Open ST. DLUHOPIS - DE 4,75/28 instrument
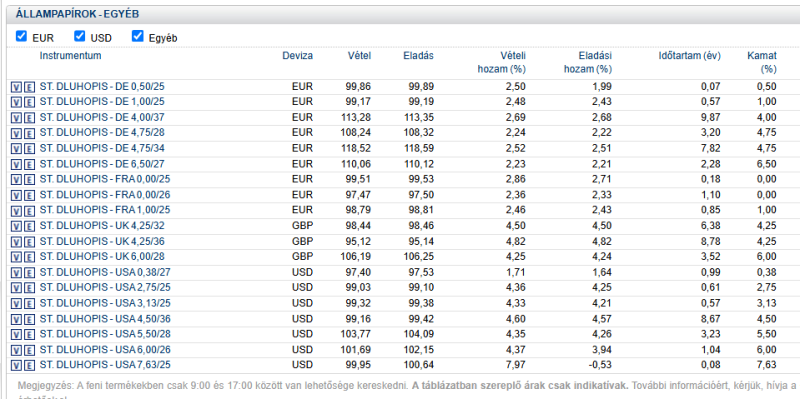This screenshot has width=800, height=399. (102, 133)
